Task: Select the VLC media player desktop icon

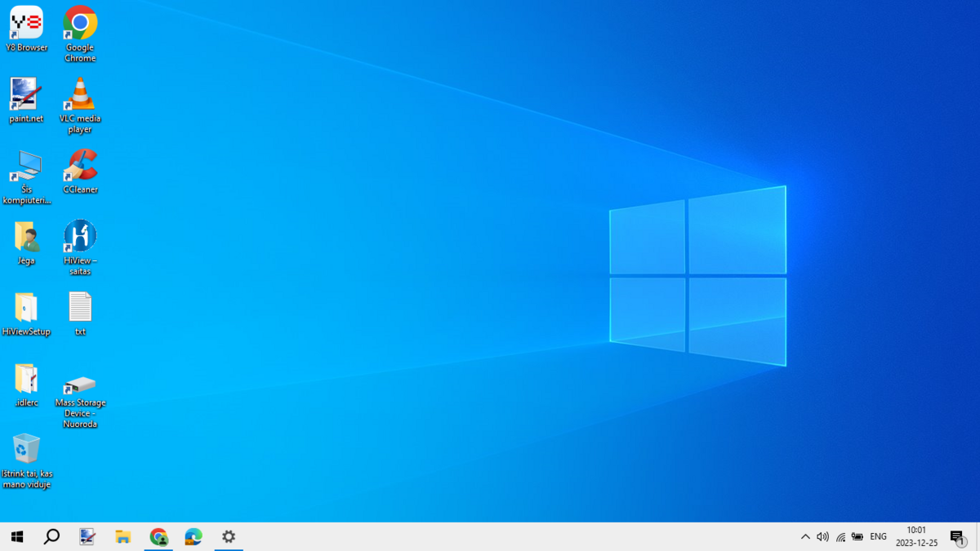Action: coord(80,96)
